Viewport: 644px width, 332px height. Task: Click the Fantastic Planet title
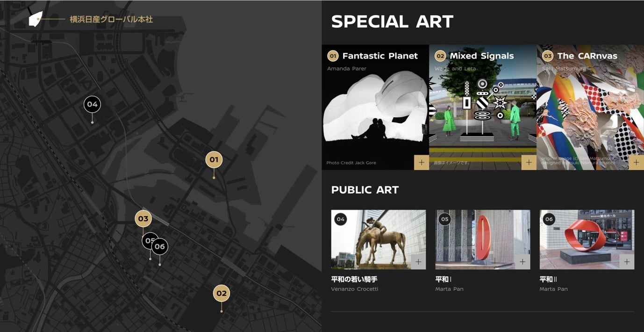pyautogui.click(x=380, y=56)
